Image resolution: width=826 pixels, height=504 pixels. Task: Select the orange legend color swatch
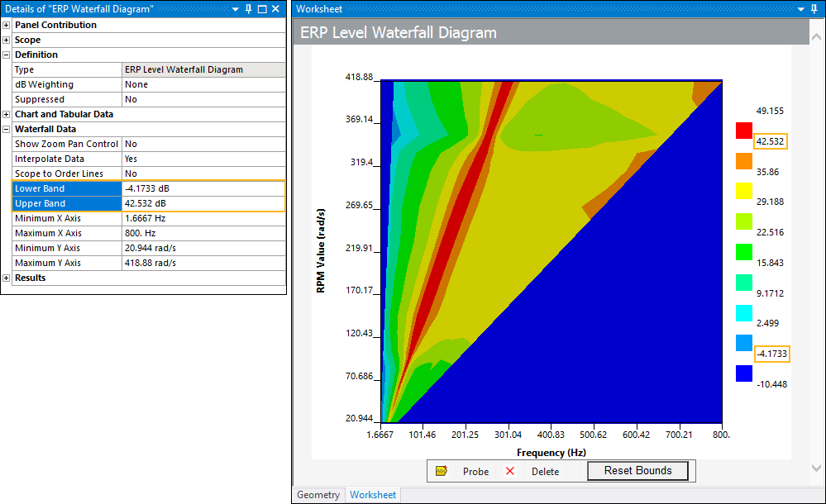pyautogui.click(x=744, y=161)
